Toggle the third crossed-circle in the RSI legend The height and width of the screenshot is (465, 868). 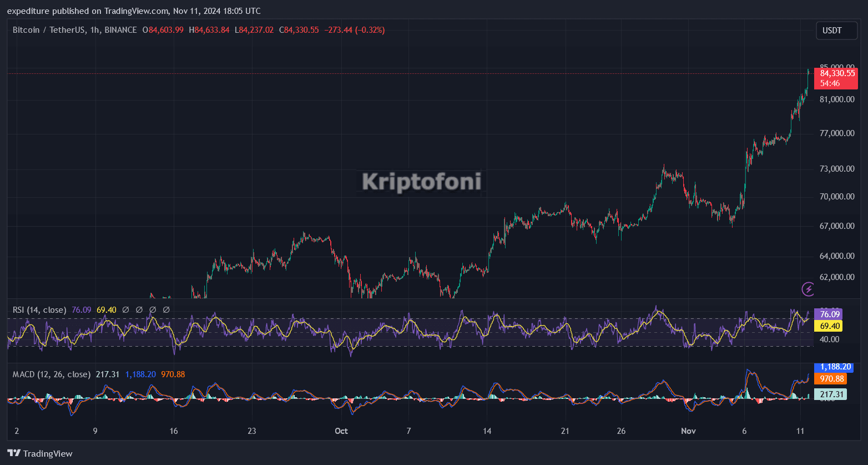pyautogui.click(x=153, y=309)
